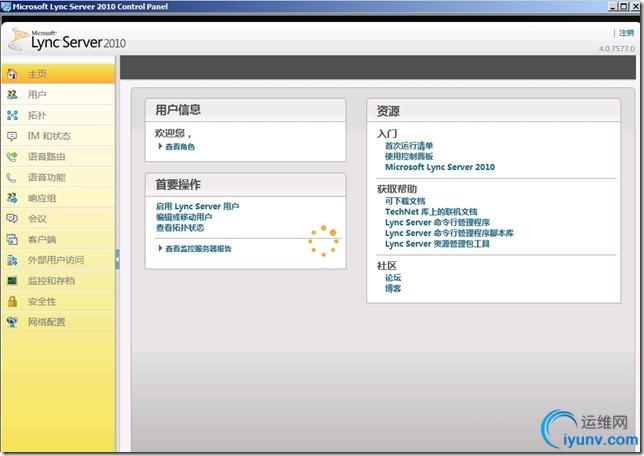Click the 入门 section heading

point(387,134)
